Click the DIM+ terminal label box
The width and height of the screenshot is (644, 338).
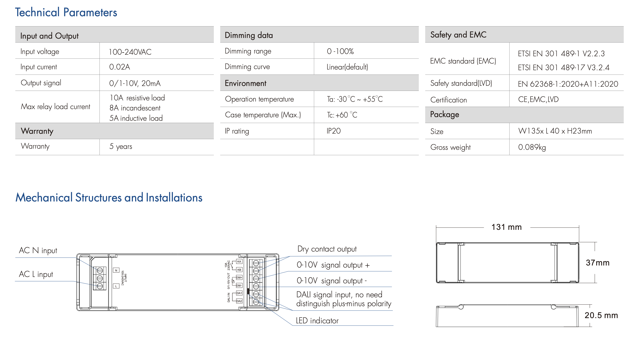point(239,277)
